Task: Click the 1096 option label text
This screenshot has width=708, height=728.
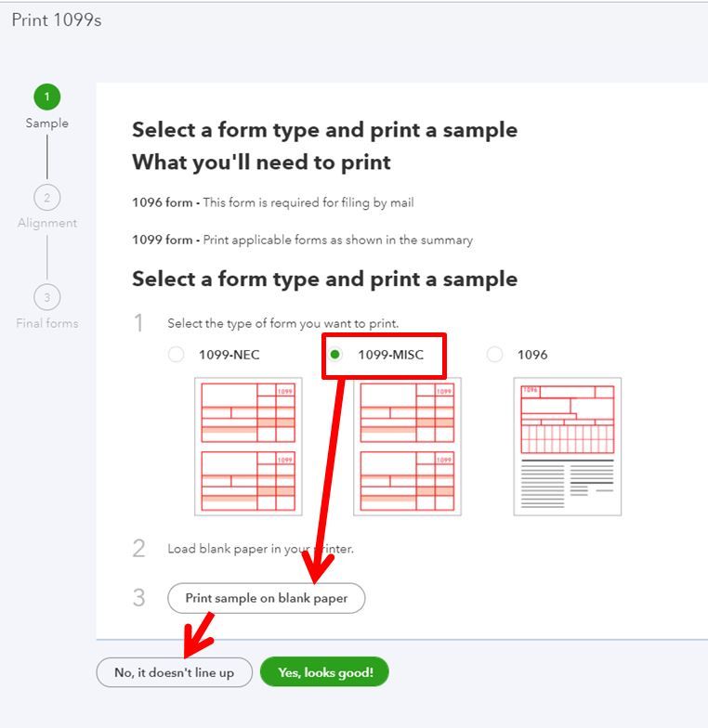Action: [x=532, y=355]
